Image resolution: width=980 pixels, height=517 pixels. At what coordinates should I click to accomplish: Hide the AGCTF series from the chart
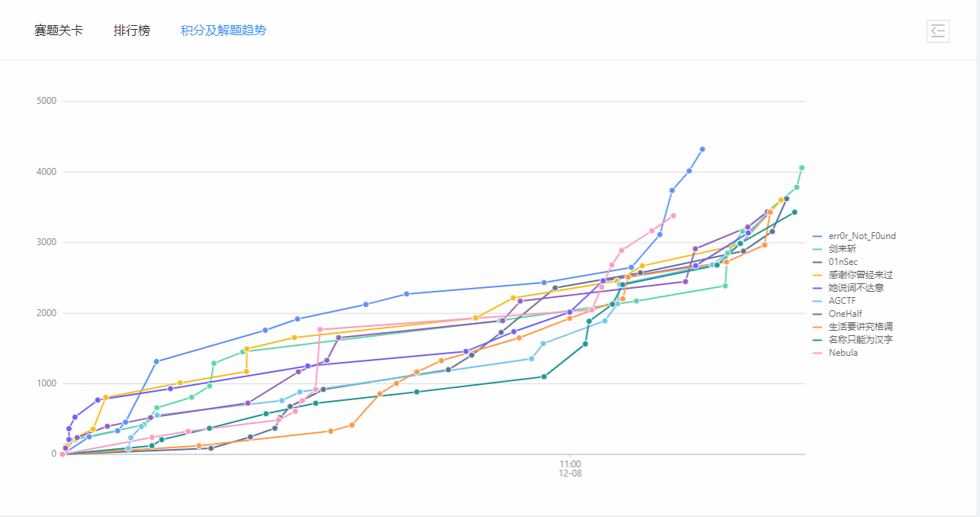842,301
